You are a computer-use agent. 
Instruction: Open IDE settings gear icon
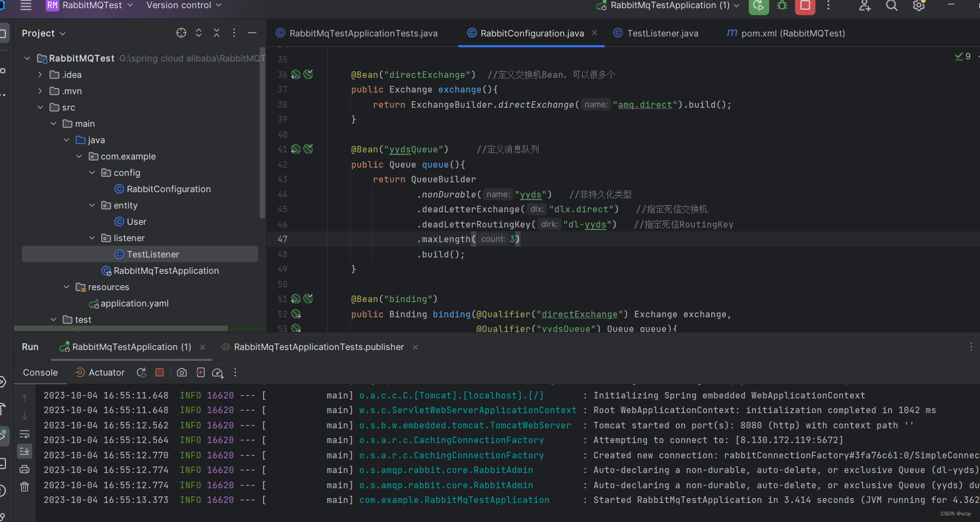click(x=919, y=6)
